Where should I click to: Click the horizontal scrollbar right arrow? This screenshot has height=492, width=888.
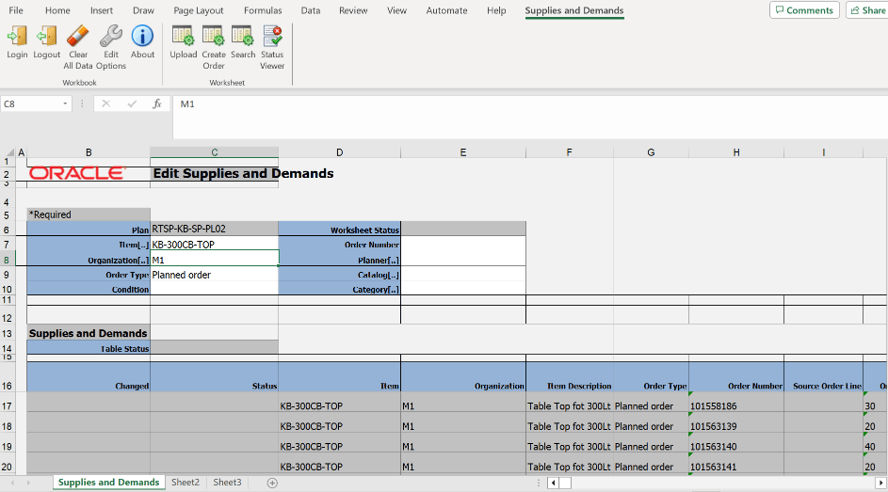point(881,483)
